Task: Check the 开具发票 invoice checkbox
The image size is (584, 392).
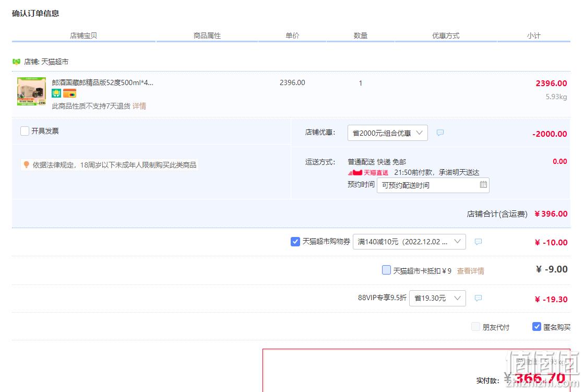Action: tap(25, 131)
